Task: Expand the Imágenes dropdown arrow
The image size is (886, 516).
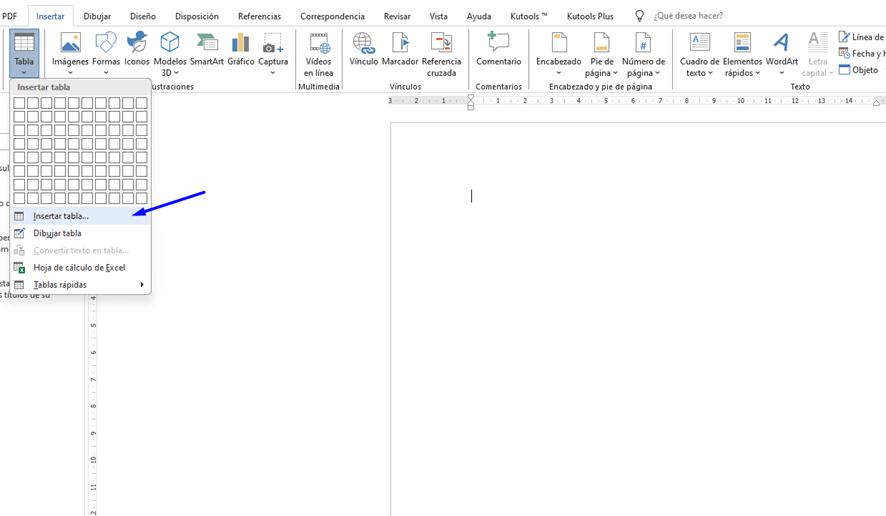Action: click(70, 73)
